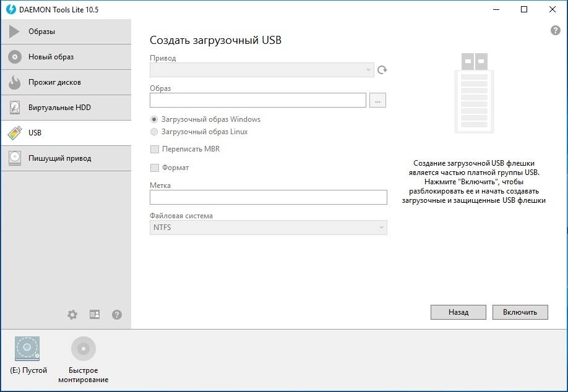Viewport: 568px width, 392px height.
Task: Switch to the USB tab
Action: point(66,133)
